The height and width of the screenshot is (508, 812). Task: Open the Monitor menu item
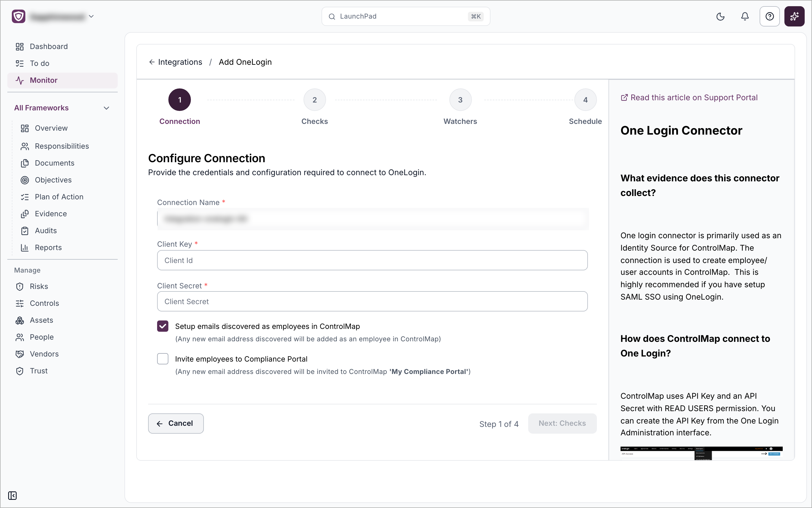click(63, 80)
